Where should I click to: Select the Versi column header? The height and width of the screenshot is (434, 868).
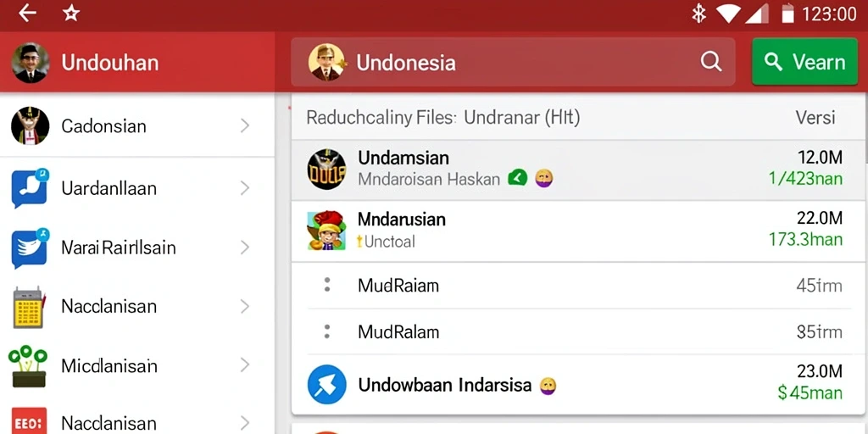815,117
